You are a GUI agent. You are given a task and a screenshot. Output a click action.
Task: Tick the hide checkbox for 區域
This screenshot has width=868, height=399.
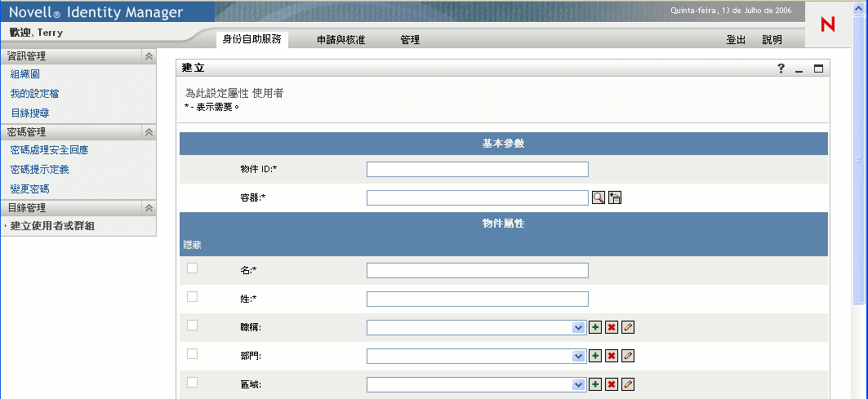pyautogui.click(x=192, y=383)
